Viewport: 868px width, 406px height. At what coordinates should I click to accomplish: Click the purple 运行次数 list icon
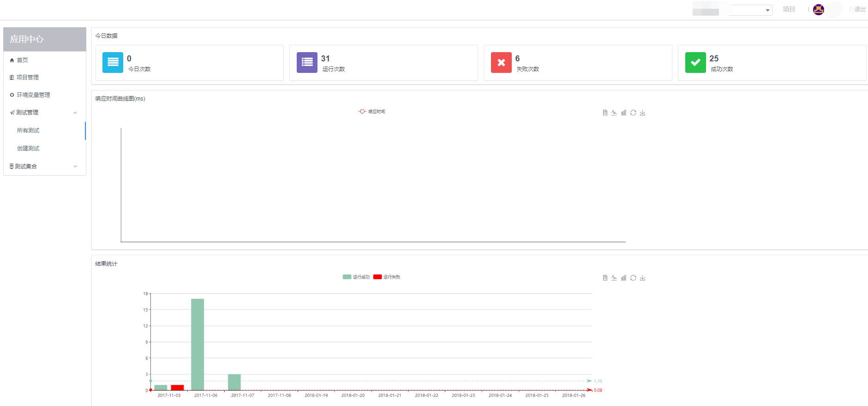coord(307,62)
